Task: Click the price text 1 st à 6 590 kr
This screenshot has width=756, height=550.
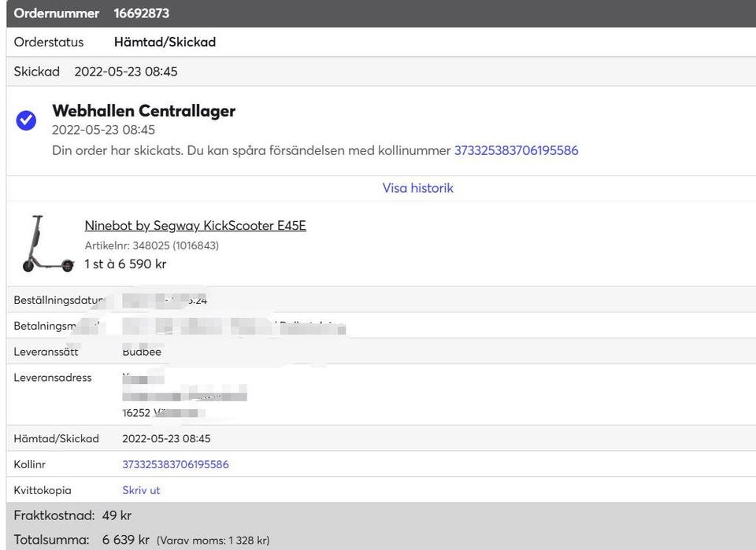Action: click(x=125, y=264)
